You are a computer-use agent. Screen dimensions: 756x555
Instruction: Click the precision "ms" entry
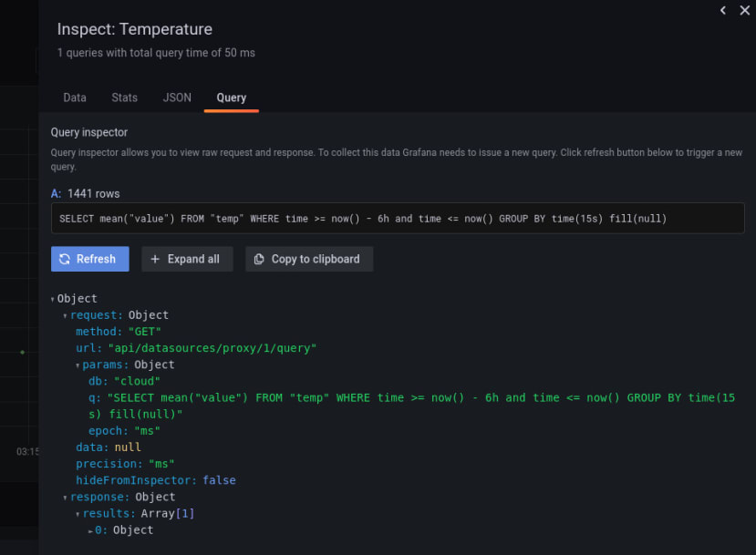(125, 464)
